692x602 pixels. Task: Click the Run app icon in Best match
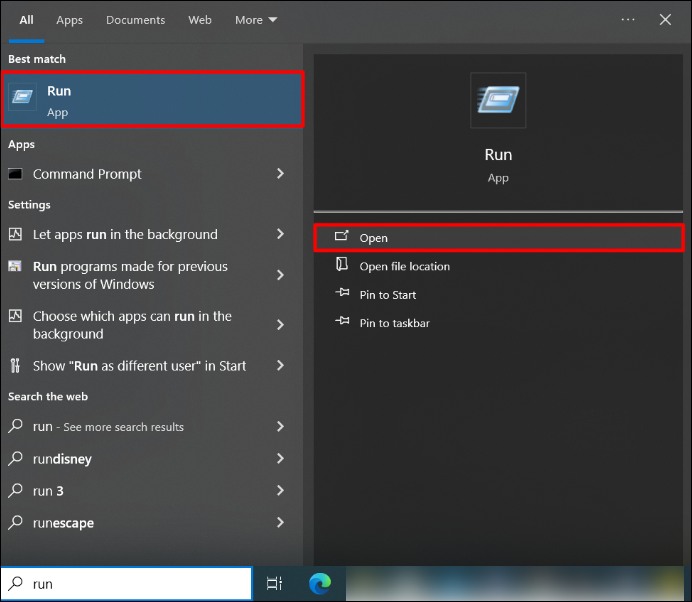tap(22, 99)
